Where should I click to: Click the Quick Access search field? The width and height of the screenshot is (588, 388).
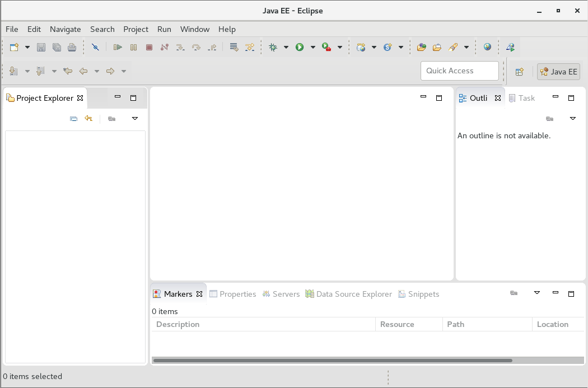(x=460, y=71)
